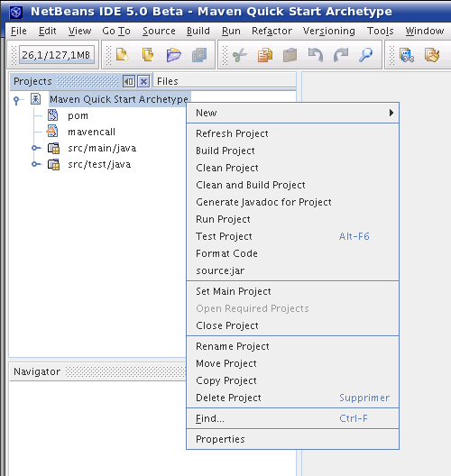Expand the src/test/java node
The width and height of the screenshot is (451, 476).
[36, 164]
